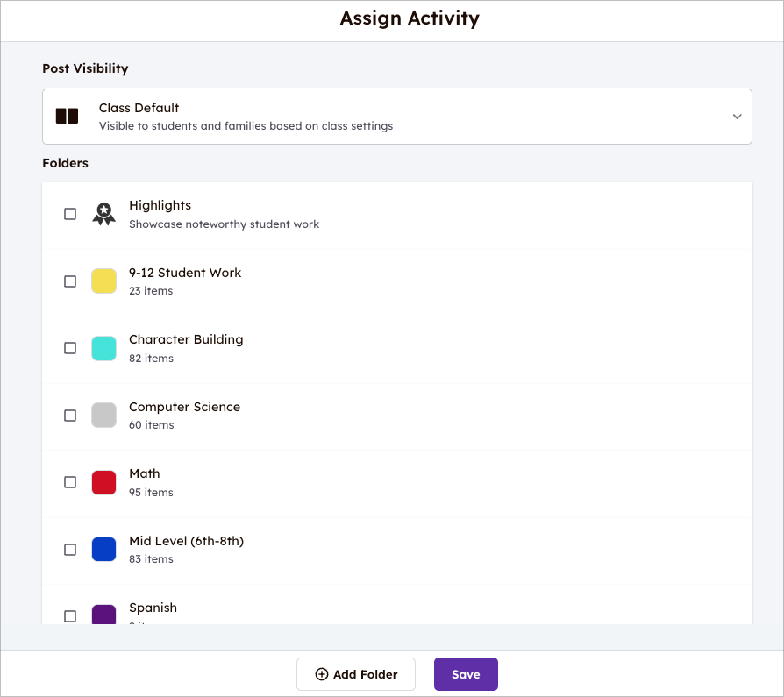Click the teal Character Building folder icon

103,348
